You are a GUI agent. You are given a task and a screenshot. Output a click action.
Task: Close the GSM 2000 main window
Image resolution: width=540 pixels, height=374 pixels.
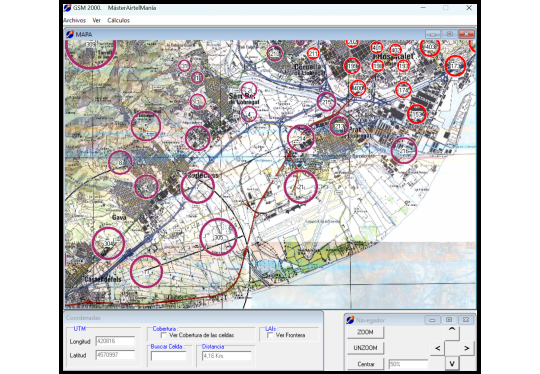pos(469,8)
